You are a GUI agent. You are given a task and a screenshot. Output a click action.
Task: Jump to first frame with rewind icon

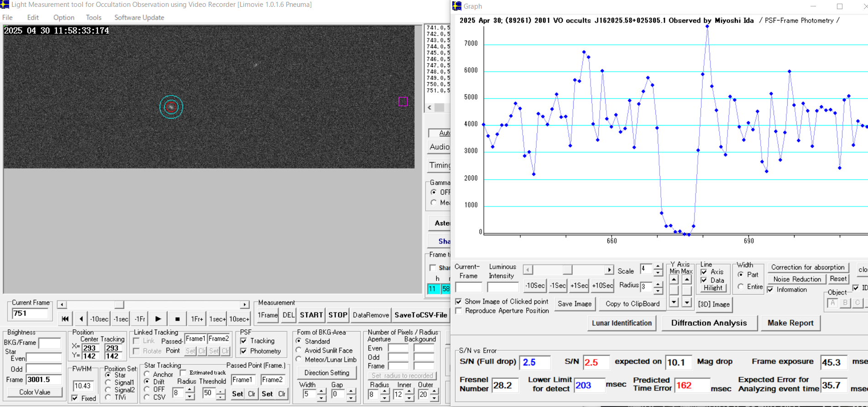click(x=65, y=319)
